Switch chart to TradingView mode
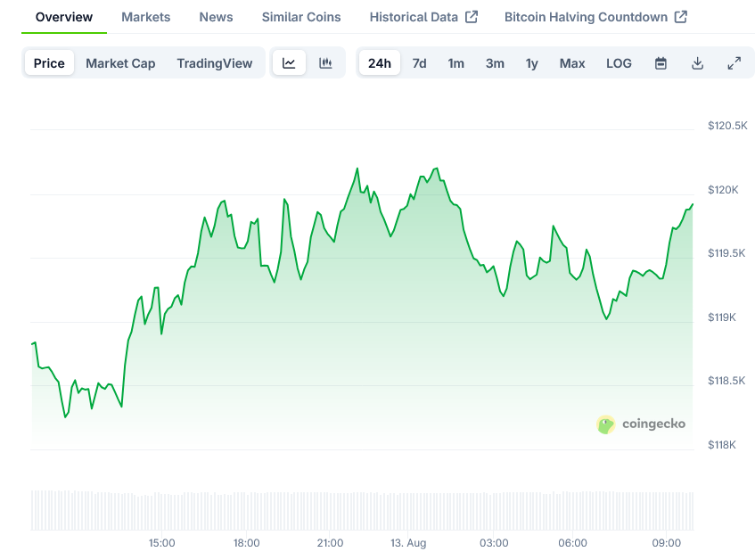The width and height of the screenshot is (755, 560). point(214,63)
